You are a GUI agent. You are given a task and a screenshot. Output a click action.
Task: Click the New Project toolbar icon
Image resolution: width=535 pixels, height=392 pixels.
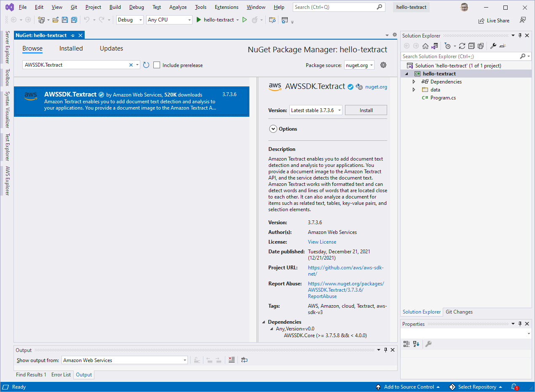click(41, 20)
